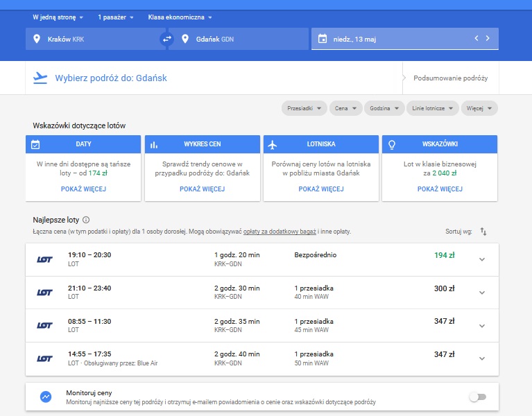Viewport: 532px width, 416px height.
Task: Click the Kraków KRK origin field
Action: 95,39
